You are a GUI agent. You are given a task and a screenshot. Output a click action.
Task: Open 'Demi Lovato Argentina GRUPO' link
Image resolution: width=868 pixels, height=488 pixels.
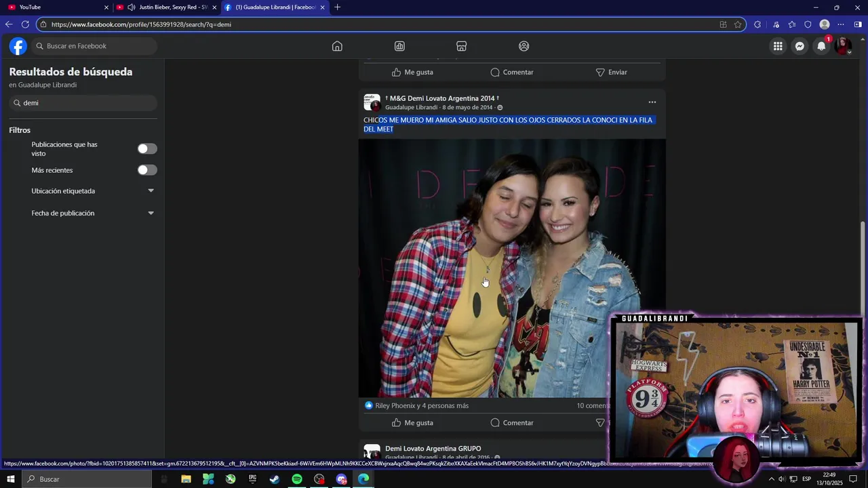433,449
